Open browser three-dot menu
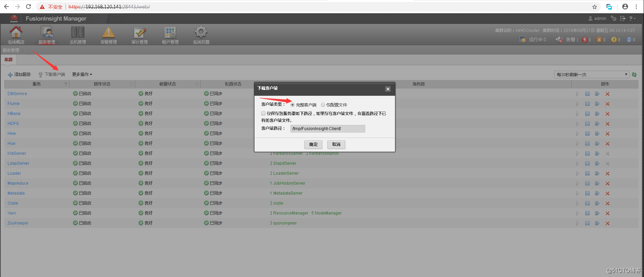 point(636,7)
